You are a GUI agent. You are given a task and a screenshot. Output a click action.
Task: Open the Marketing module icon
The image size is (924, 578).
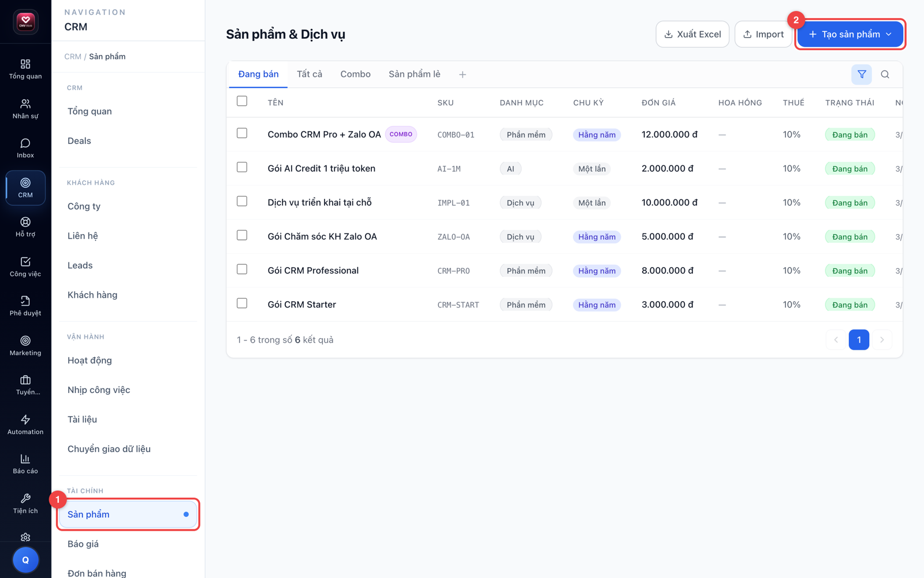click(25, 346)
